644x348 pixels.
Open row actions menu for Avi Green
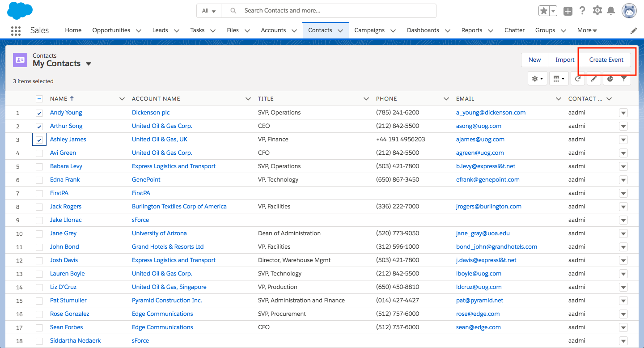click(623, 153)
